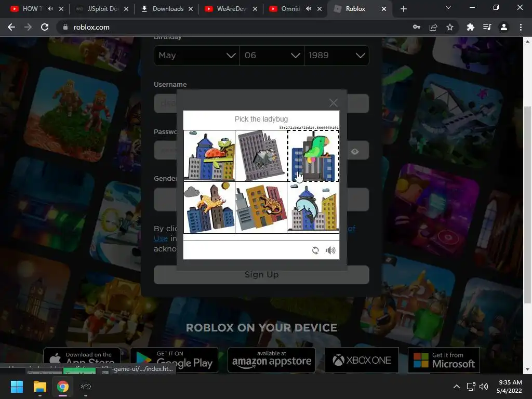Open the Windows Start menu
The width and height of the screenshot is (532, 399).
17,387
